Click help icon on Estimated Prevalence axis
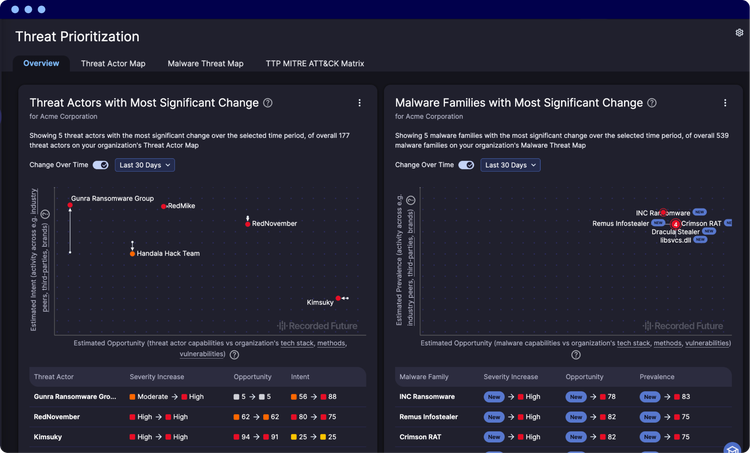The image size is (750, 453). tap(411, 200)
